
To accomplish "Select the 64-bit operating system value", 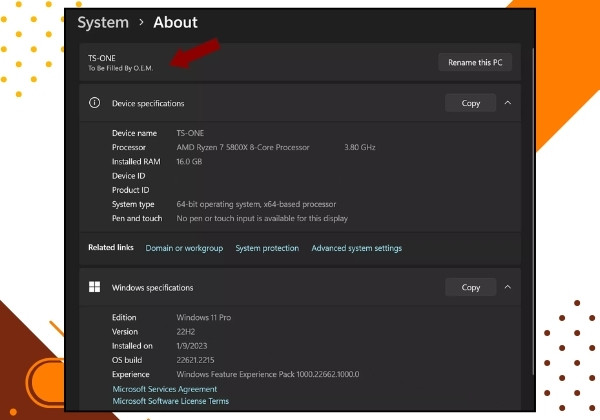I will 256,204.
